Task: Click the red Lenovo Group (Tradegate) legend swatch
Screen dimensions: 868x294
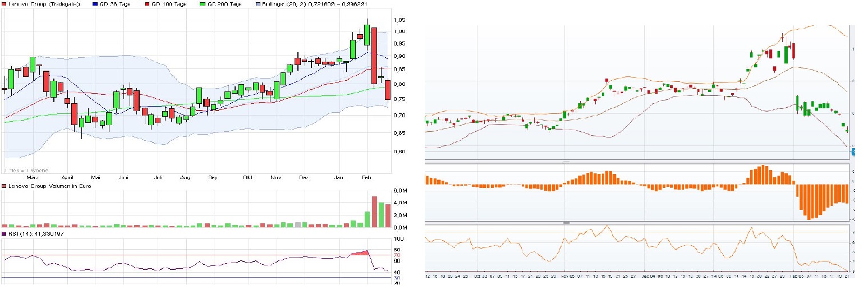Action: [x=4, y=4]
